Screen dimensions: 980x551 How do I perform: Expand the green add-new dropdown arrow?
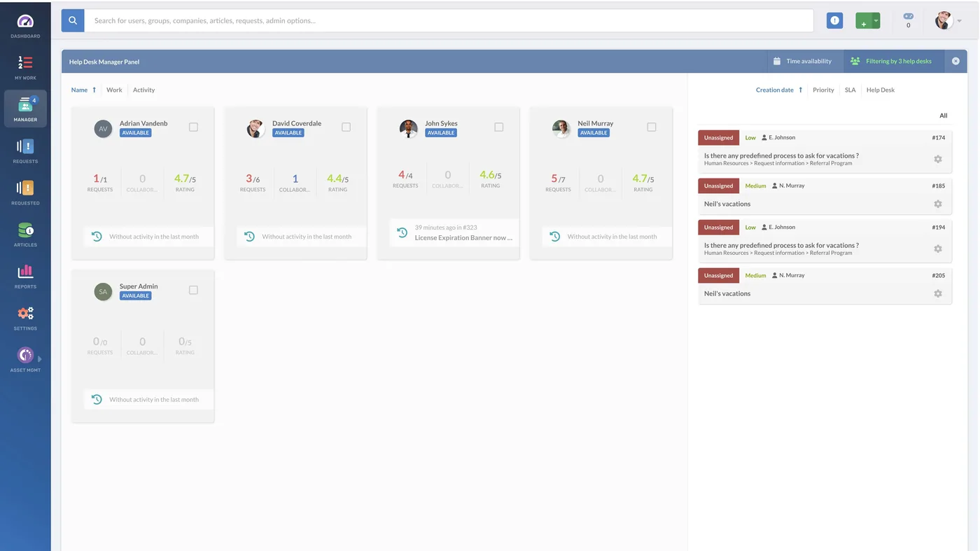click(876, 21)
